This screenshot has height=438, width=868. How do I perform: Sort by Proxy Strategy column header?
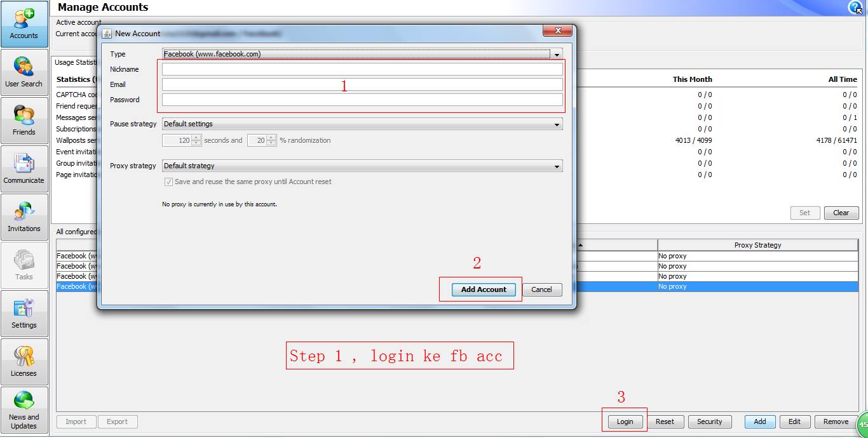pos(757,245)
